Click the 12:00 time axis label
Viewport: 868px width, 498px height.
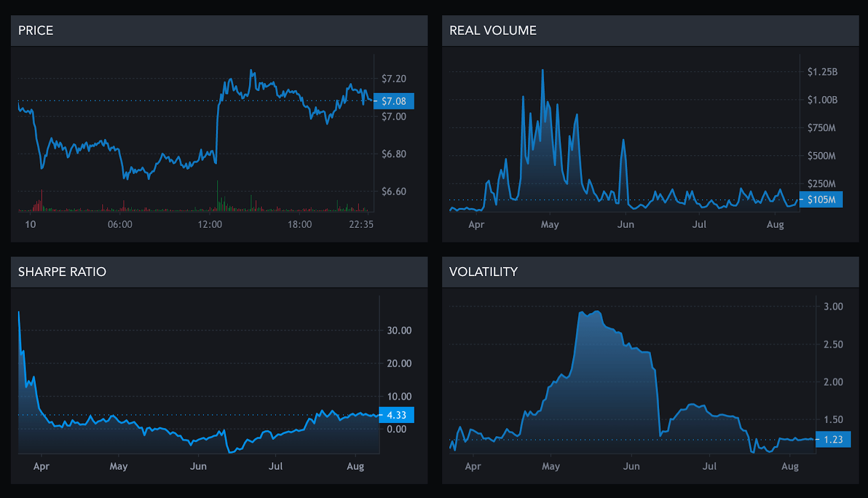coord(210,225)
